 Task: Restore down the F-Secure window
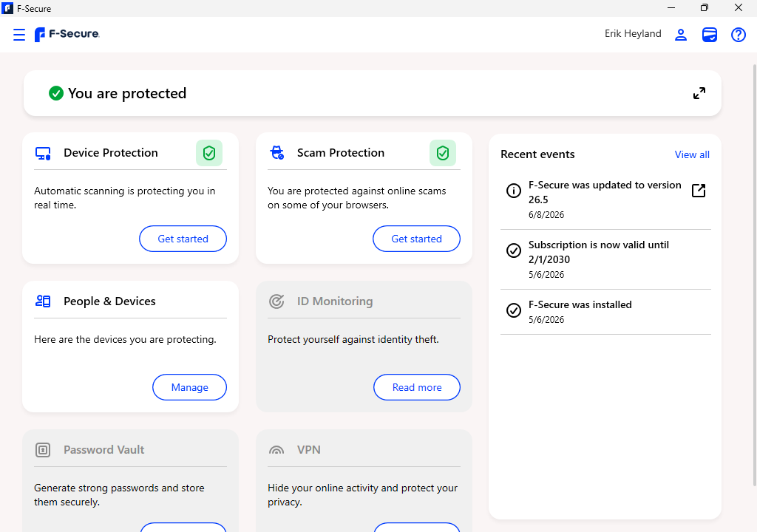(705, 7)
